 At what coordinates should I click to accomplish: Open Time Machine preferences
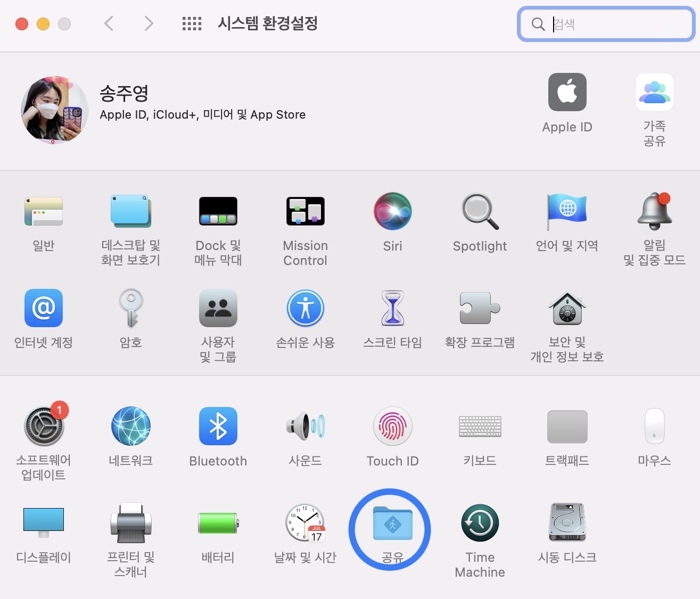pyautogui.click(x=480, y=522)
